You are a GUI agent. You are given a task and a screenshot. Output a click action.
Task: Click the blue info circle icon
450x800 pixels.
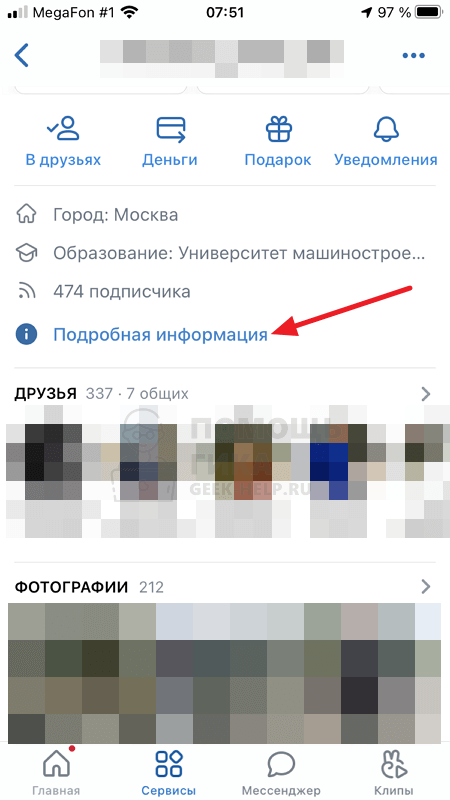click(27, 335)
